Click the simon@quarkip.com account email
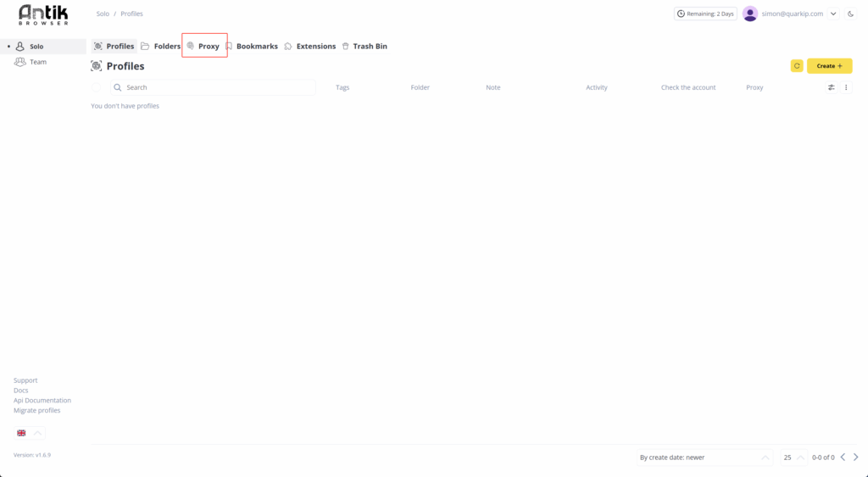The height and width of the screenshot is (477, 868). pos(793,14)
